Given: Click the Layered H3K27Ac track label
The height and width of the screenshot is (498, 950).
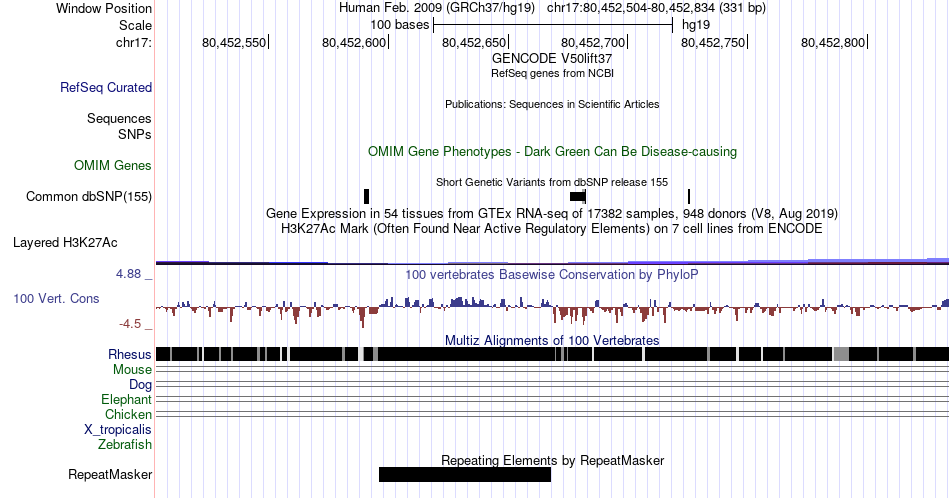Looking at the screenshot, I should 65,243.
